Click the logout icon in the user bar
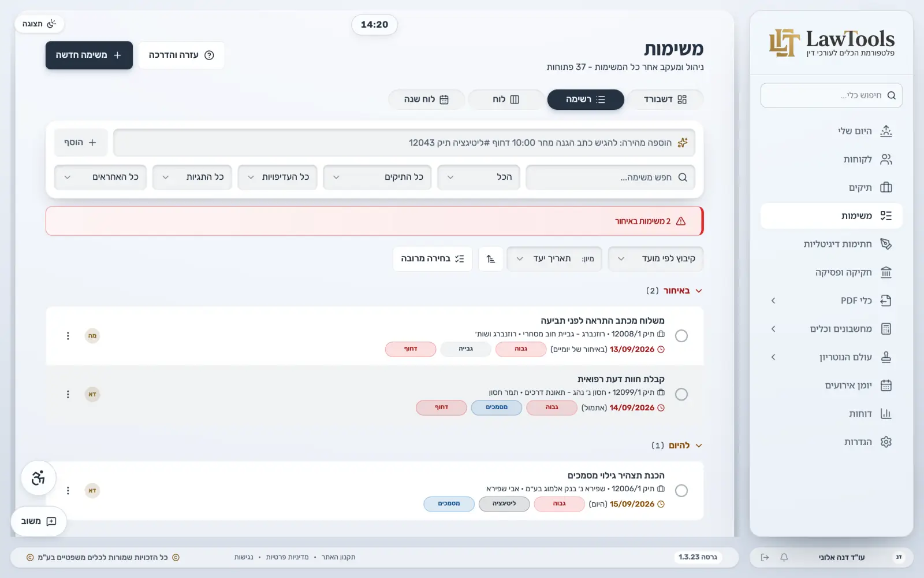Viewport: 924px width, 578px height. pos(765,557)
